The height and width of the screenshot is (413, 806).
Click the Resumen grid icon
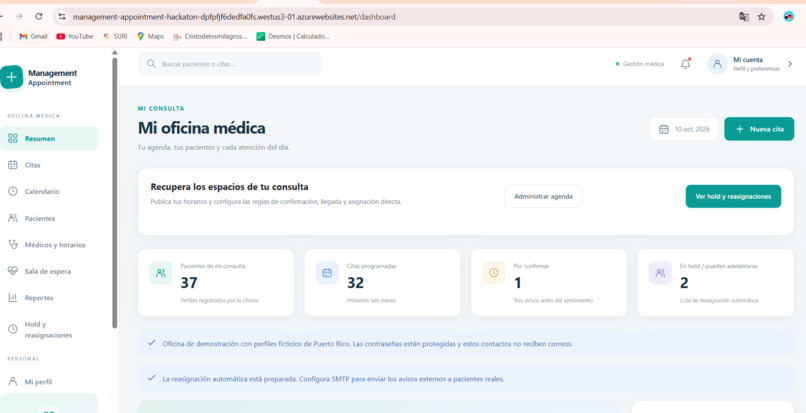click(13, 138)
